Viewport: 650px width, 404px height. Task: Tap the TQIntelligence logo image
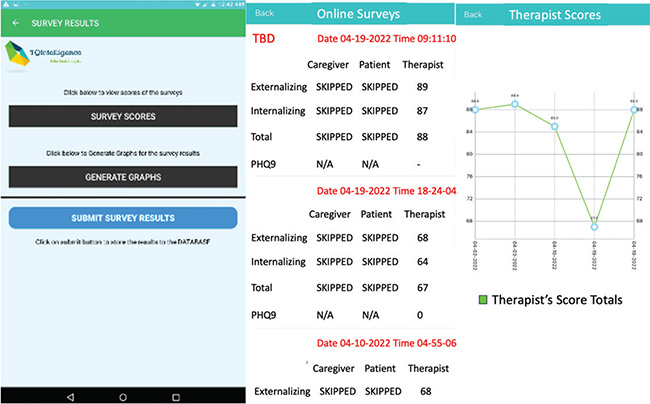click(43, 56)
